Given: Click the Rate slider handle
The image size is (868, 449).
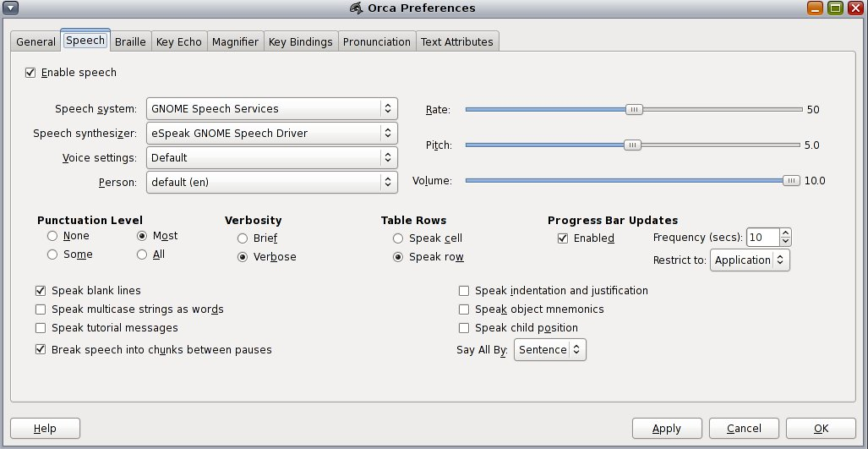Looking at the screenshot, I should pos(634,110).
